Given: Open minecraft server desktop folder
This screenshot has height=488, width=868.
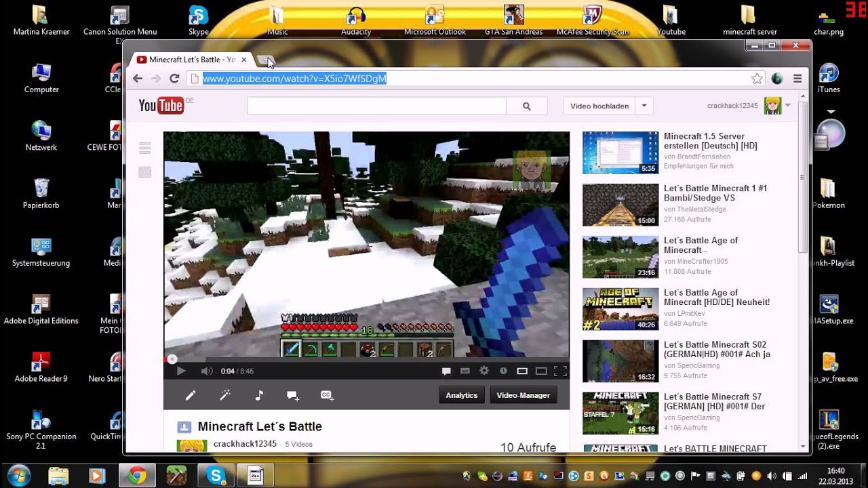Looking at the screenshot, I should [x=749, y=20].
